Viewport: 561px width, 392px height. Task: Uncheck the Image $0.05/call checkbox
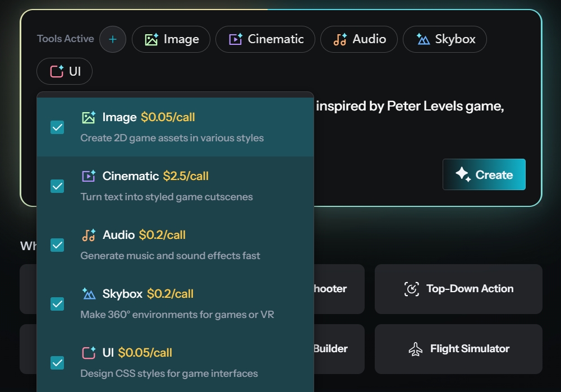[57, 127]
